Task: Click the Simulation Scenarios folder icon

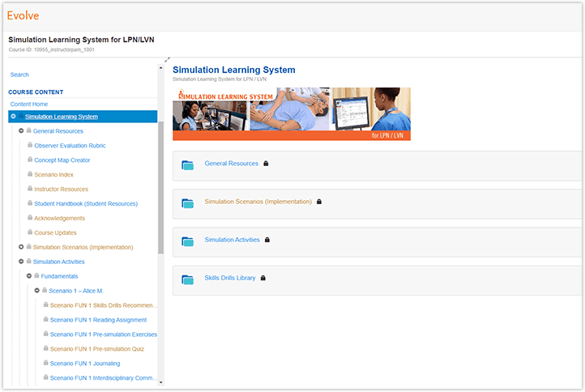Action: (188, 203)
